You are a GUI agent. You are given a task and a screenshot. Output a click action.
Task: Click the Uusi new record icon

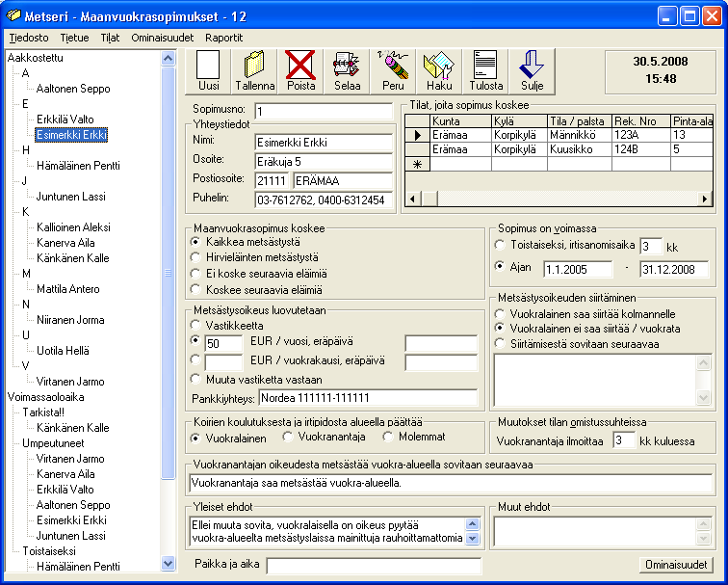tap(208, 70)
